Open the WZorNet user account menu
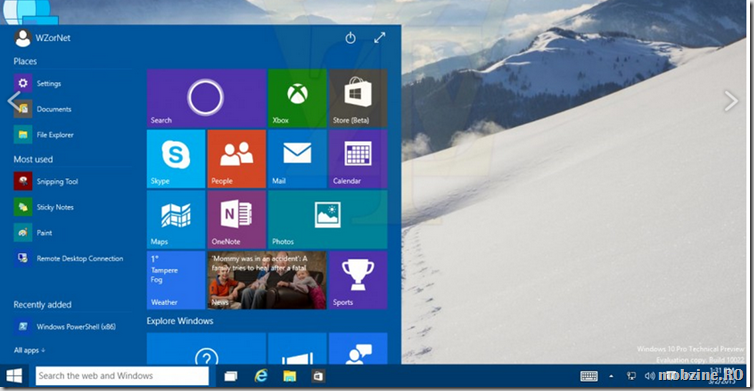 [42, 38]
